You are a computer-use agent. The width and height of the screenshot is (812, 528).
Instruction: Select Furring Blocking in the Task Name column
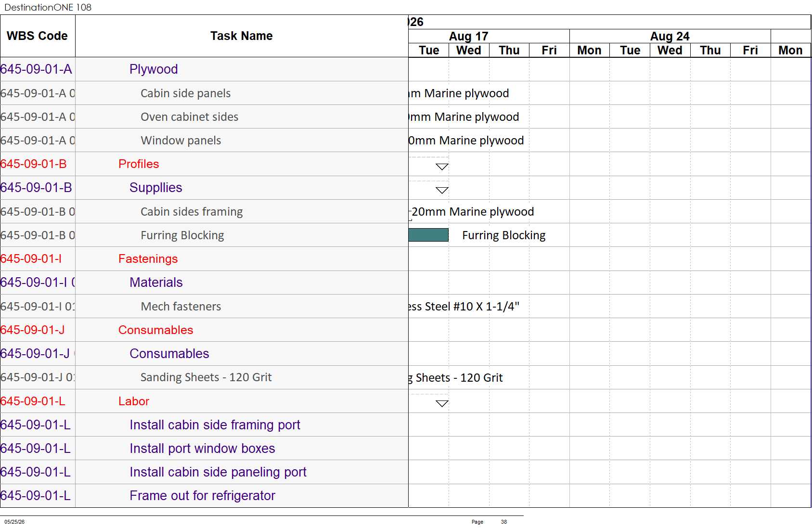(x=182, y=235)
